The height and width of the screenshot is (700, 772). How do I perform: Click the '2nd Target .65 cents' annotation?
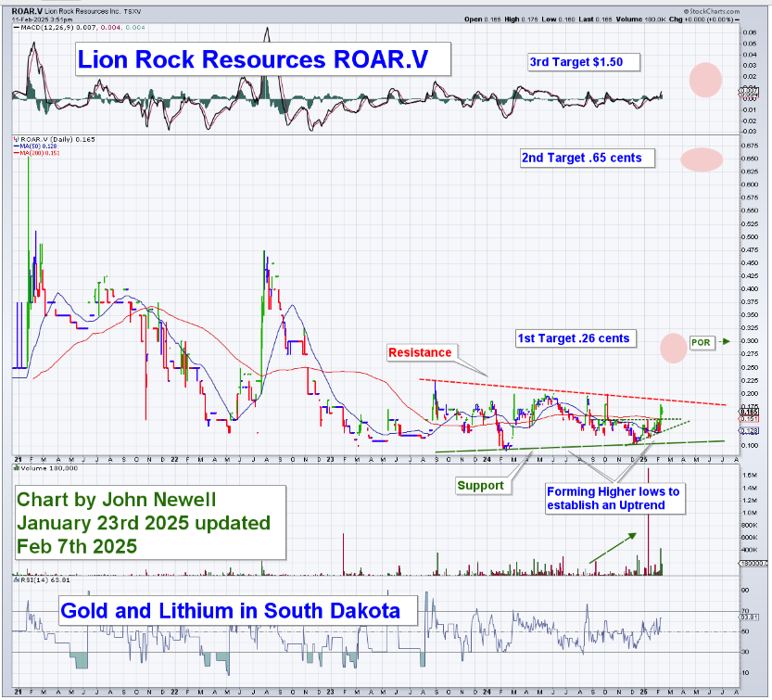point(588,159)
